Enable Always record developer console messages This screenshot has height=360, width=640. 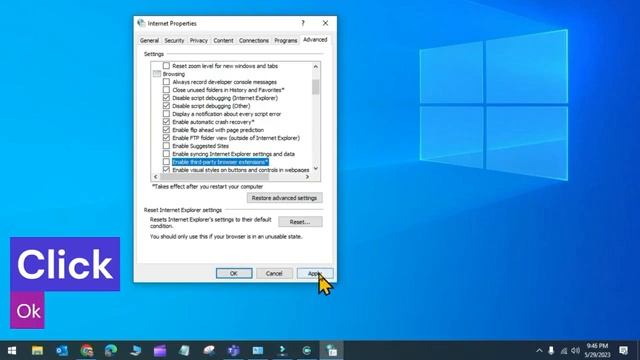166,82
